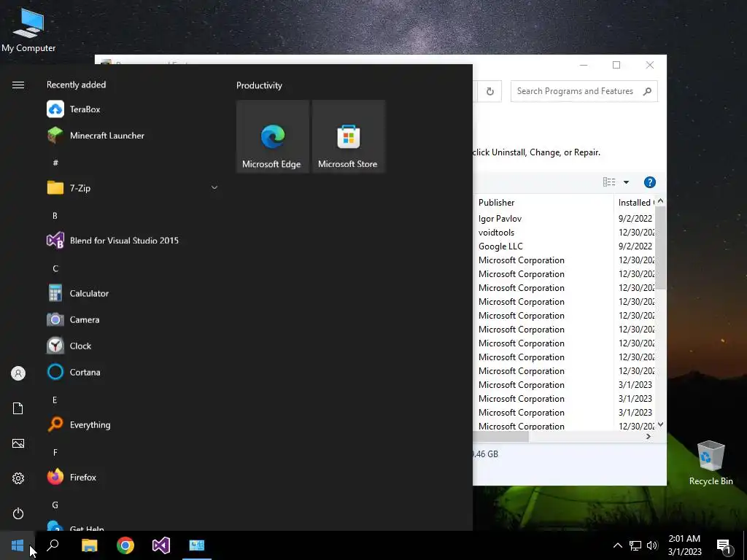Open the volume tray icon
The width and height of the screenshot is (747, 560).
(652, 545)
